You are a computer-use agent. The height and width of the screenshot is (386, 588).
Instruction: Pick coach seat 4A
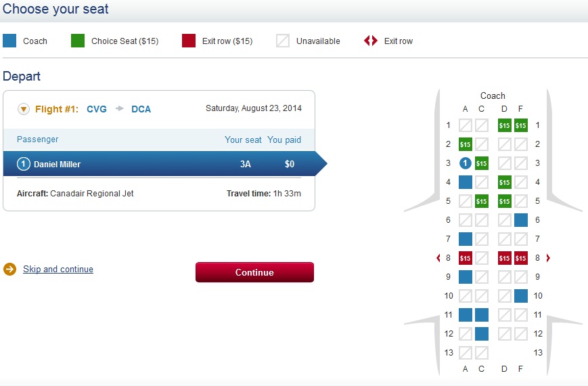(x=465, y=182)
